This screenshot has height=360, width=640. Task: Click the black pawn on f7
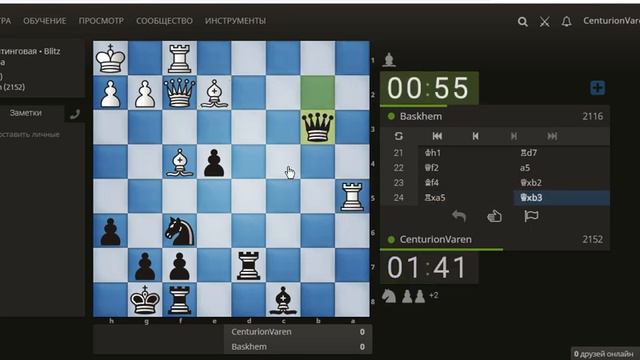click(179, 266)
